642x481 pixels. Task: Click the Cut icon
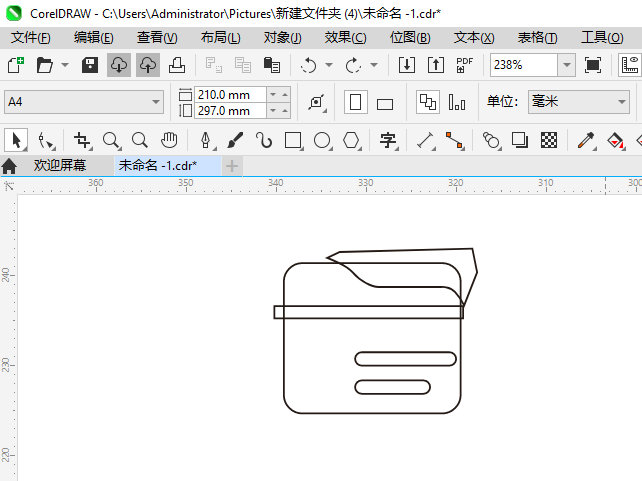coord(214,65)
